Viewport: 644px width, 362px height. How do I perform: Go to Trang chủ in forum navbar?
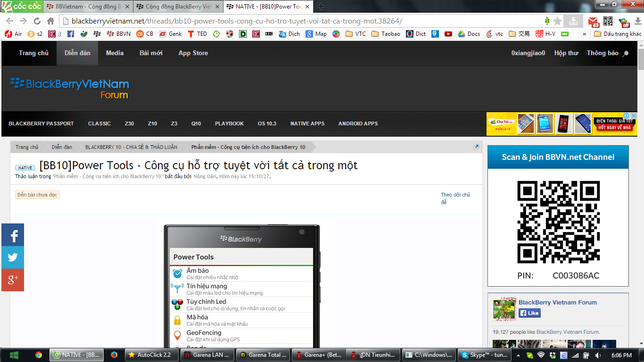33,53
